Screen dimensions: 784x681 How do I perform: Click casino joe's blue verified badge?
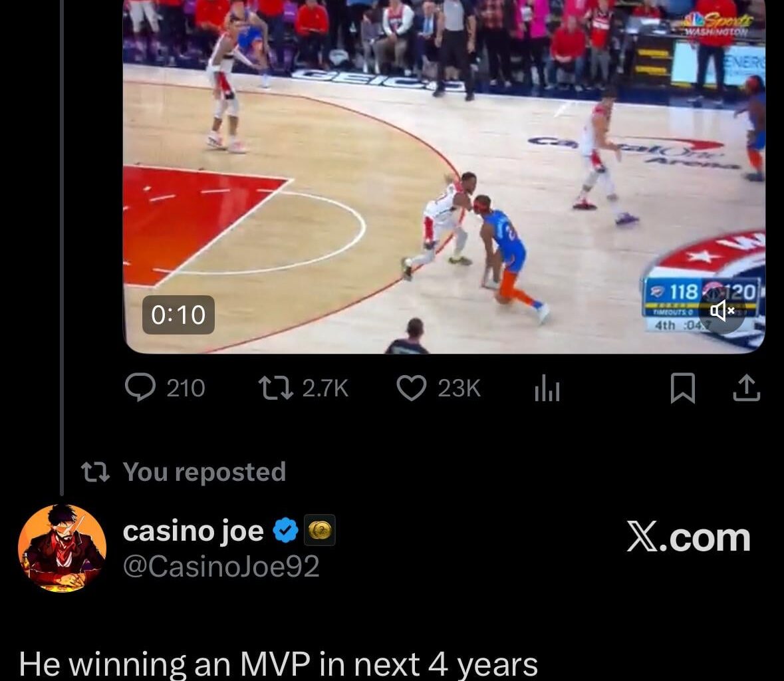(285, 531)
